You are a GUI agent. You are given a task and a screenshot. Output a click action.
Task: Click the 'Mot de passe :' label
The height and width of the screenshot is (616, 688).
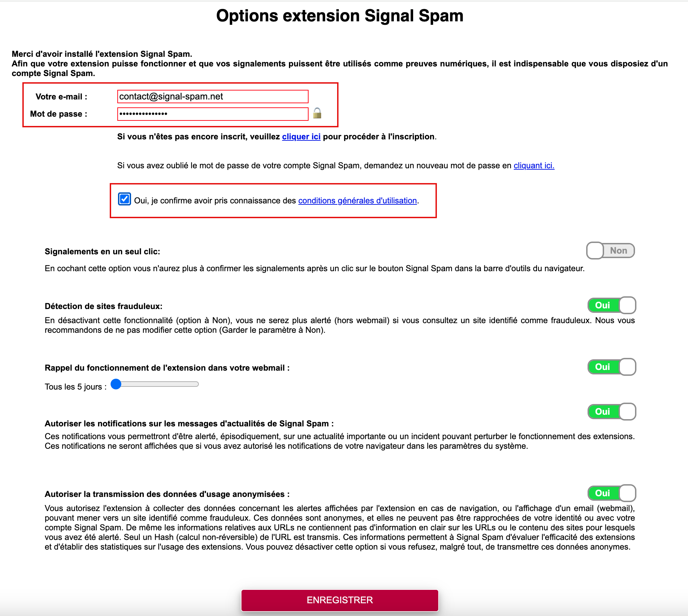(58, 114)
